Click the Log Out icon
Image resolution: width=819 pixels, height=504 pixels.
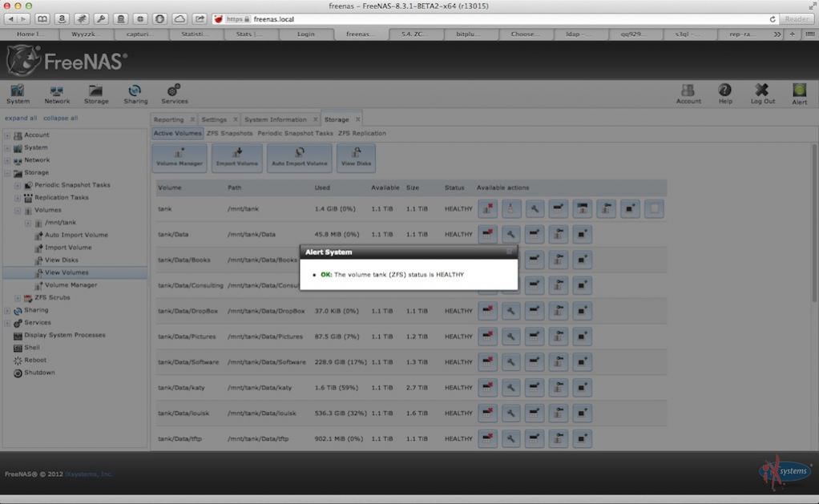(x=763, y=94)
